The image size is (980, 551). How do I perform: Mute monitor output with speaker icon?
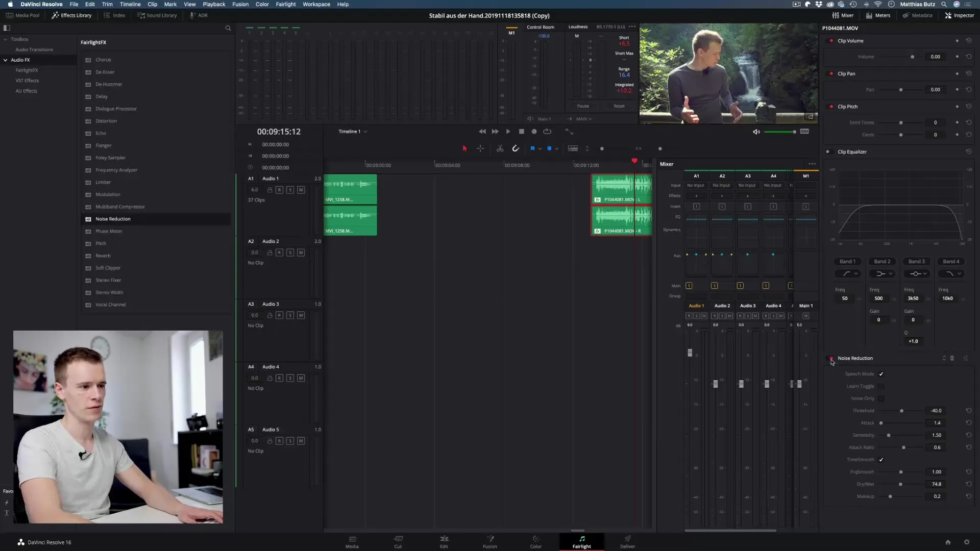pyautogui.click(x=756, y=132)
